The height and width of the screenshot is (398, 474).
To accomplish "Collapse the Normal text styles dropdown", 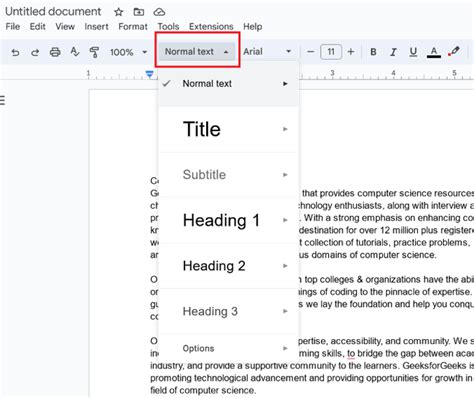I will point(197,52).
